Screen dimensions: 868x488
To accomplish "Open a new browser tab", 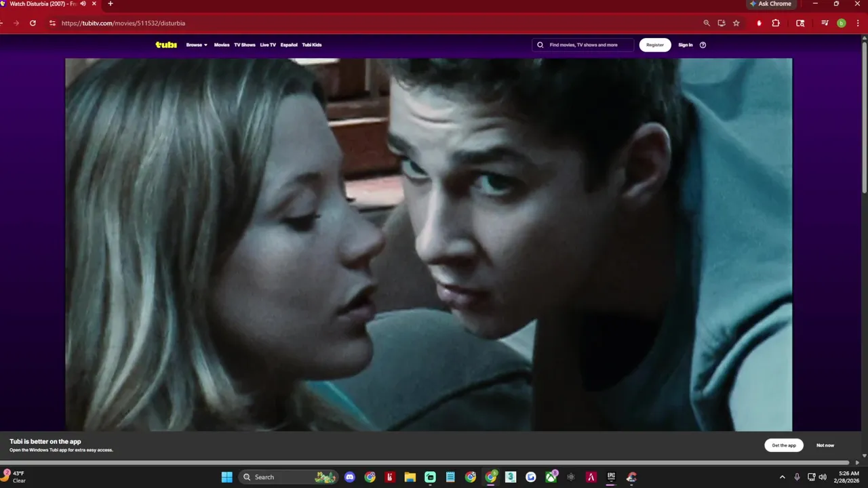I will (x=111, y=3).
